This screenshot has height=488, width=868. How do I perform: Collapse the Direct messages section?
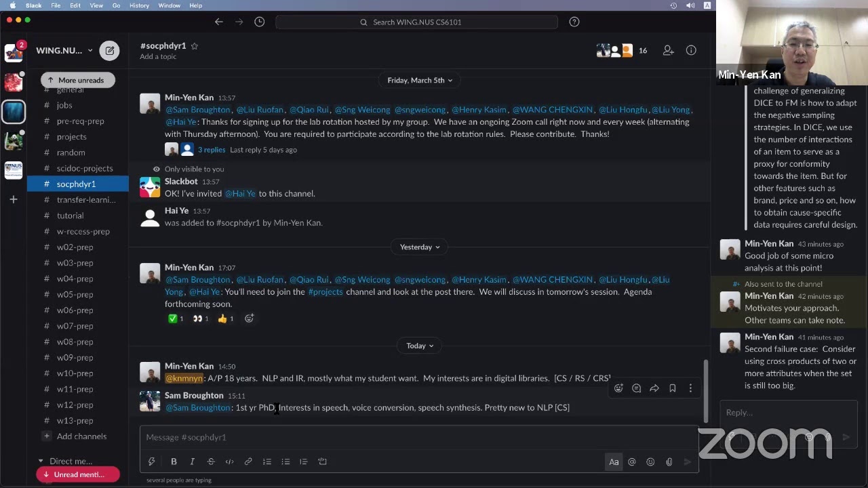coord(41,461)
